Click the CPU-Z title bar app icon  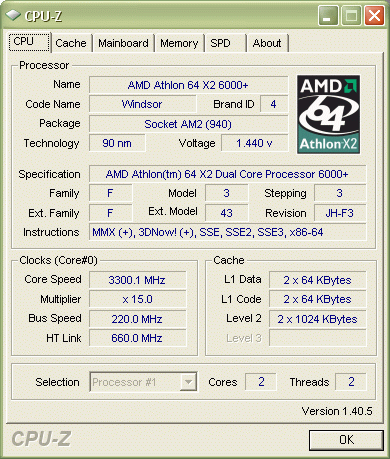click(x=13, y=15)
